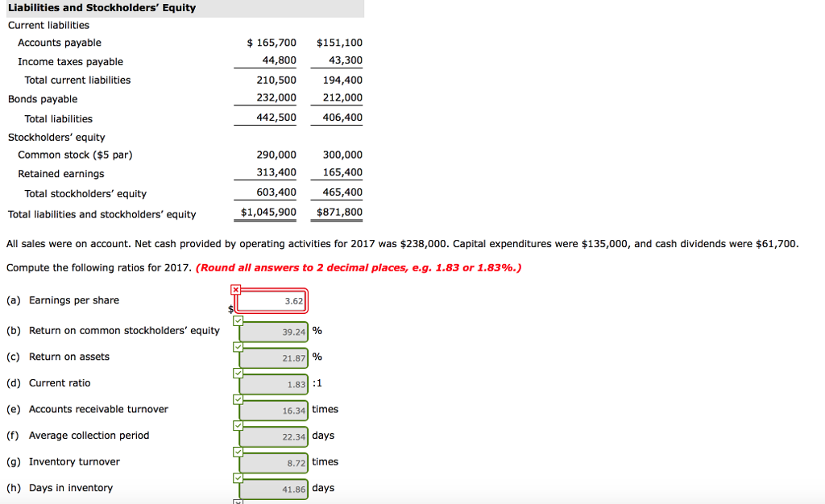
Task: Select Retained earnings value 313,400
Action: pyautogui.click(x=276, y=172)
